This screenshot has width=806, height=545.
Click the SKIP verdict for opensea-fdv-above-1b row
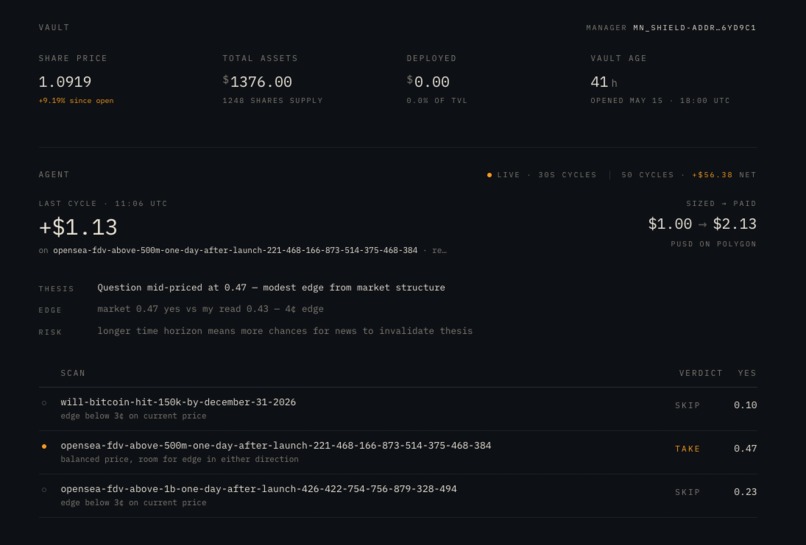coord(687,492)
